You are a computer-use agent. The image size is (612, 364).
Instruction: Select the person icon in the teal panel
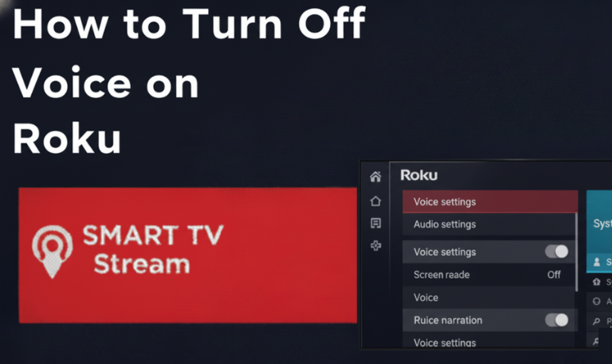pos(597,261)
